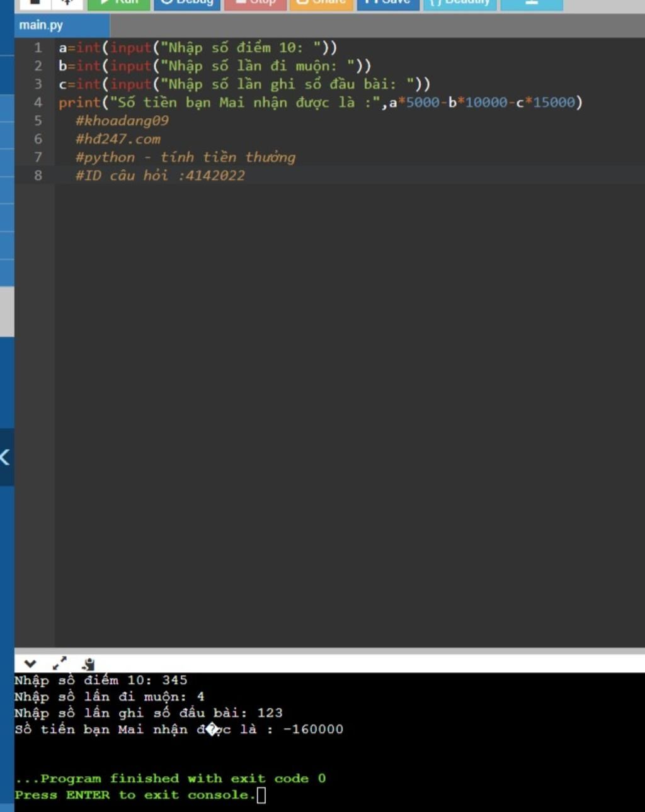
Task: Select line number 8 in the gutter
Action: 38,176
